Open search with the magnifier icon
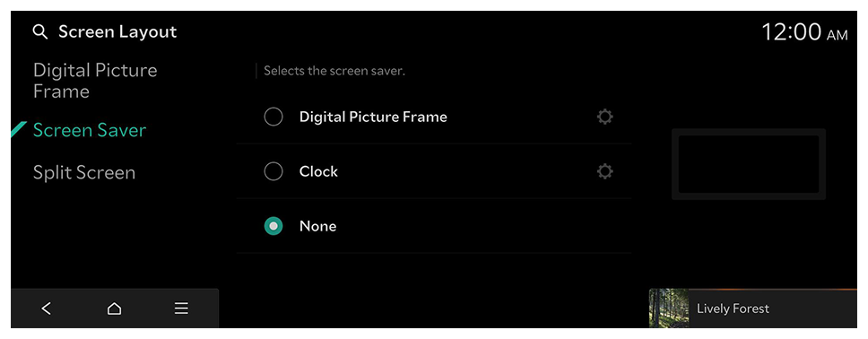 39,32
